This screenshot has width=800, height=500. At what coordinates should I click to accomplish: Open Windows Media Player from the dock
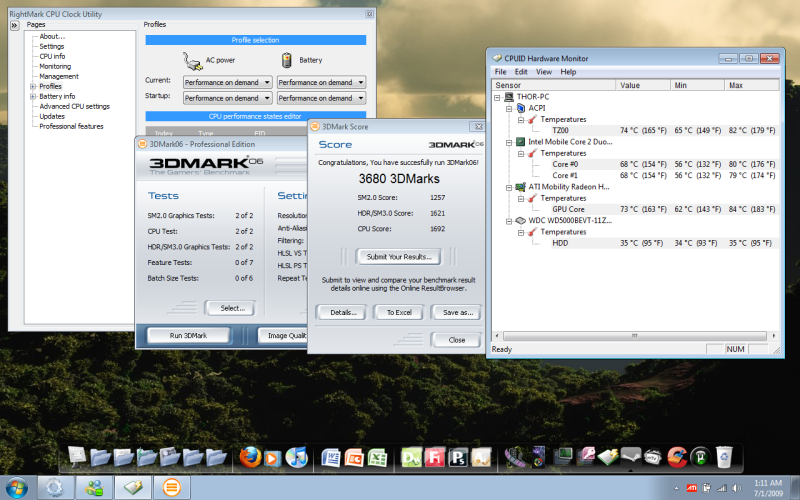point(272,459)
